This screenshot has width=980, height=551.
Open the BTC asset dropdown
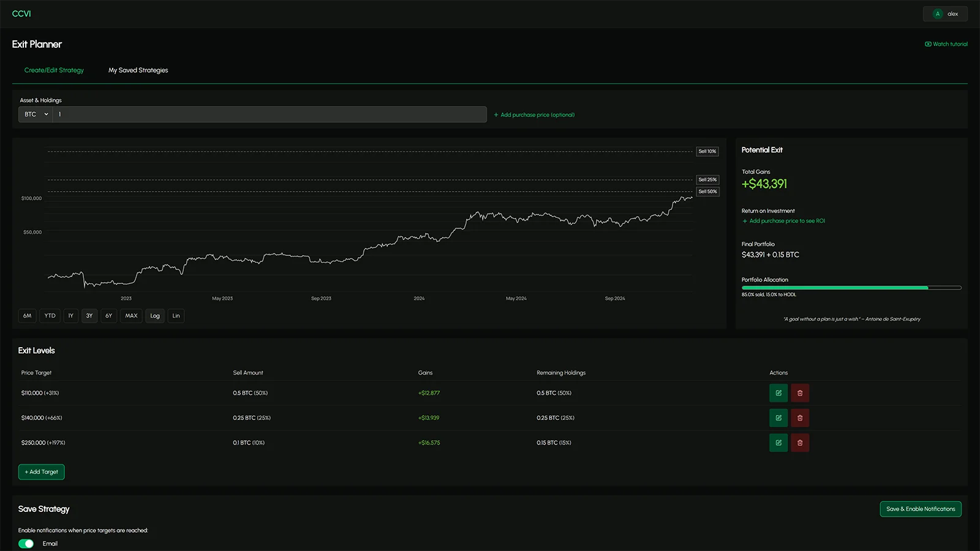36,114
